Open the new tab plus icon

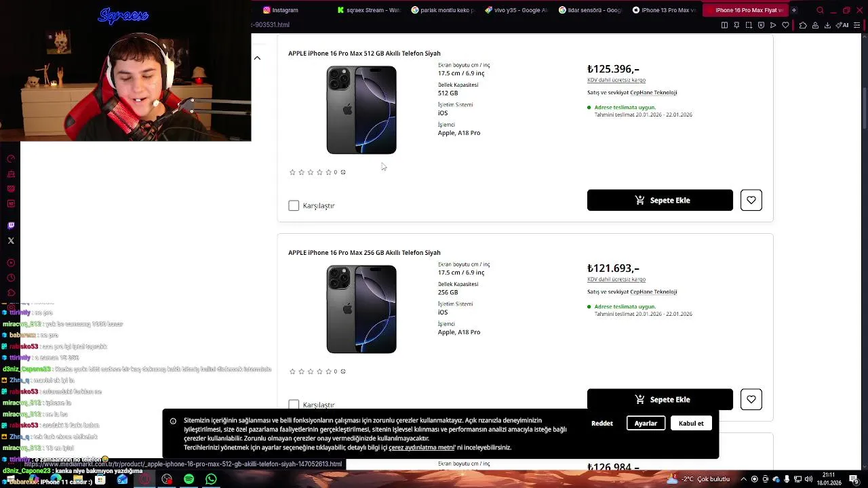click(x=793, y=10)
